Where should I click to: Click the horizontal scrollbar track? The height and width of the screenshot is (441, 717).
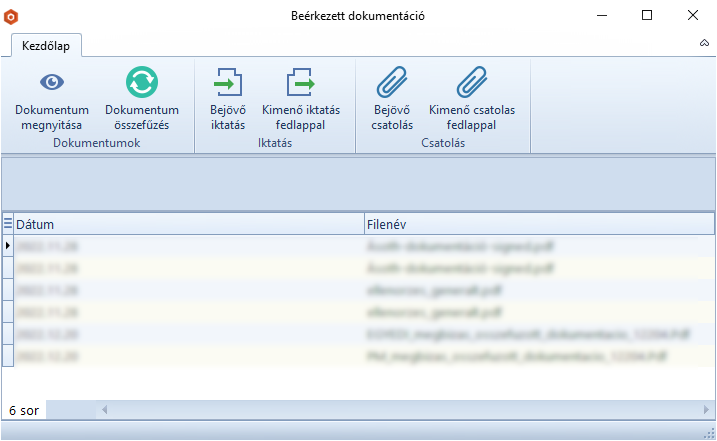(400, 410)
